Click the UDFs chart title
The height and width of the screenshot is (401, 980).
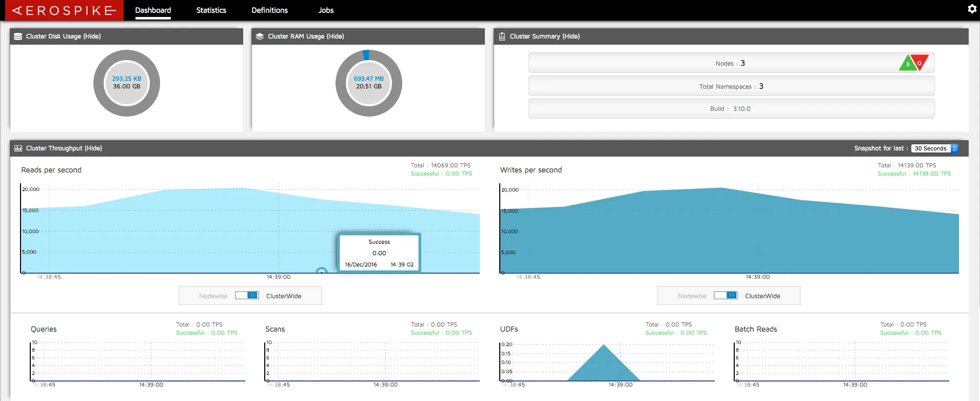(x=509, y=329)
